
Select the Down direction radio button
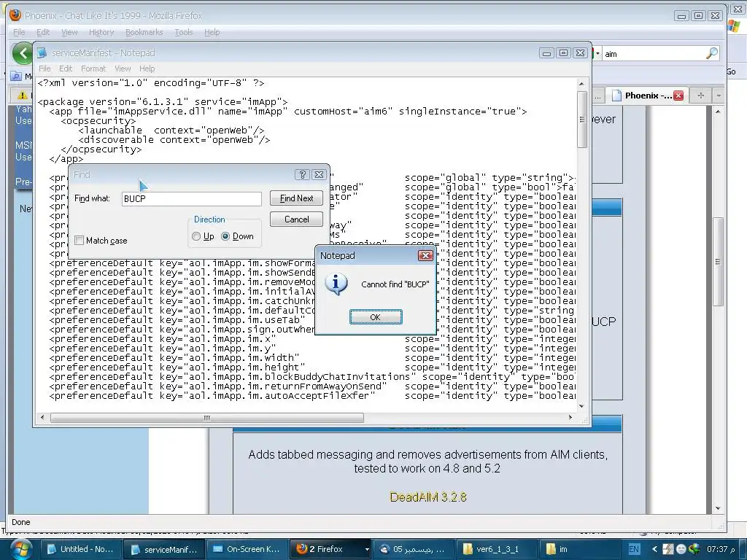pyautogui.click(x=225, y=236)
